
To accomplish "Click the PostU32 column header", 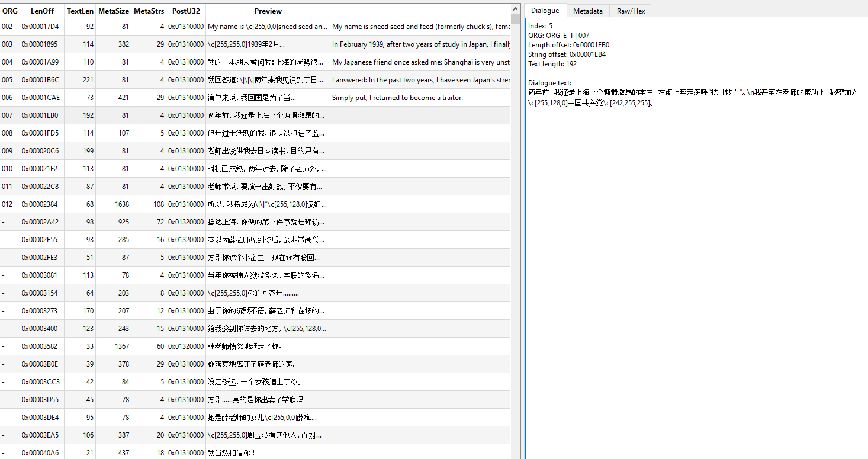I will tap(186, 11).
